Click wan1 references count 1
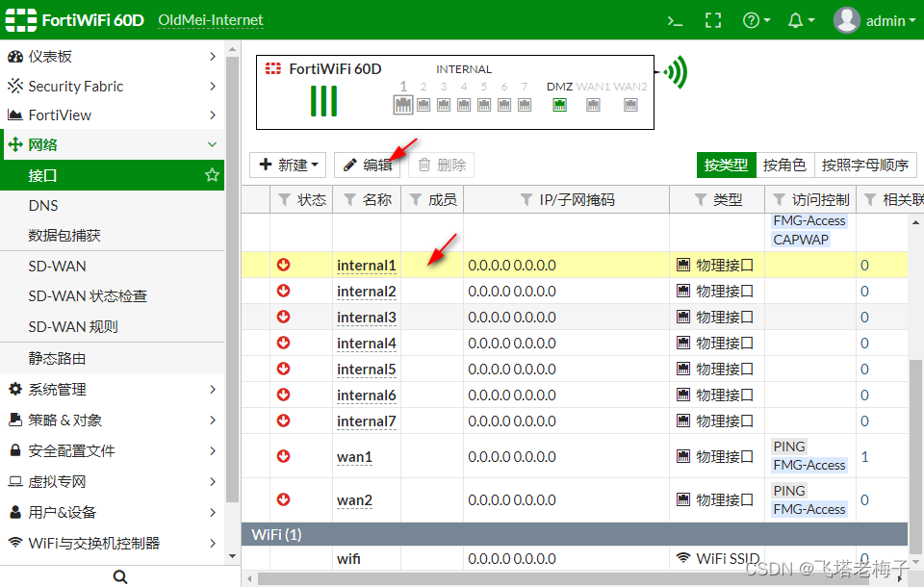Image resolution: width=924 pixels, height=587 pixels. (864, 457)
